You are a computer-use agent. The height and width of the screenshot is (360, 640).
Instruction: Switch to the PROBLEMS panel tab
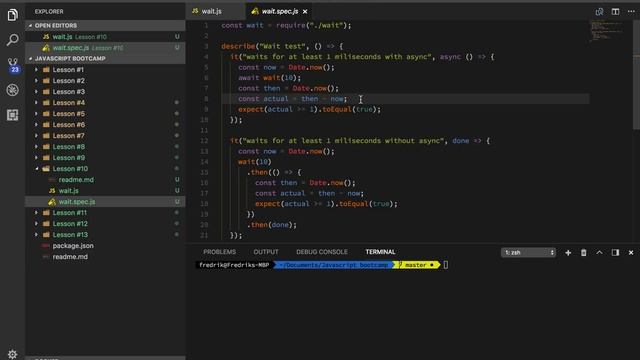tap(220, 252)
